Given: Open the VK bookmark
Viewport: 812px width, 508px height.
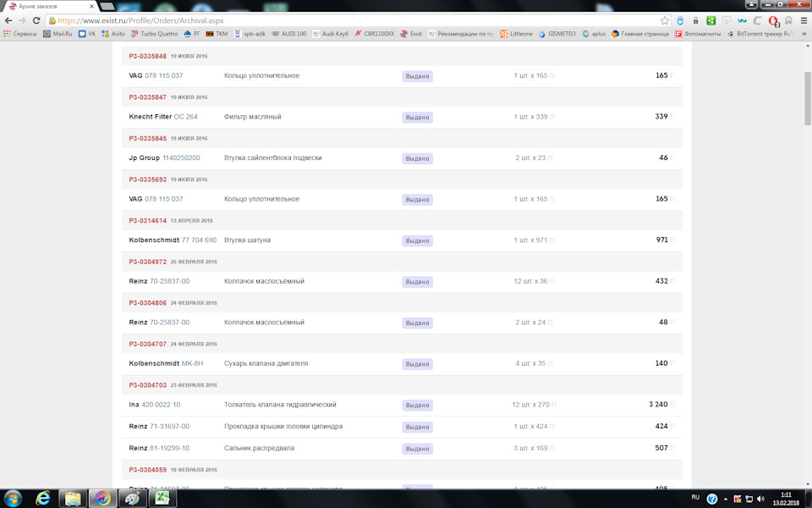Looking at the screenshot, I should pos(87,34).
